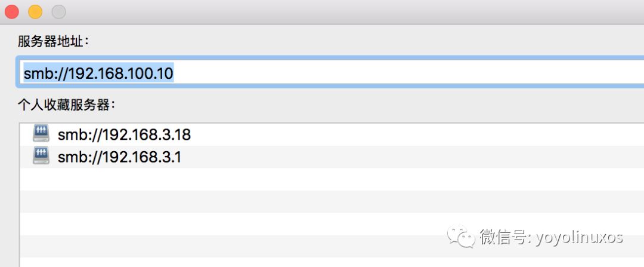Select the smb://192.168.3.1 favorite server text
The image size is (644, 267).
pos(119,157)
